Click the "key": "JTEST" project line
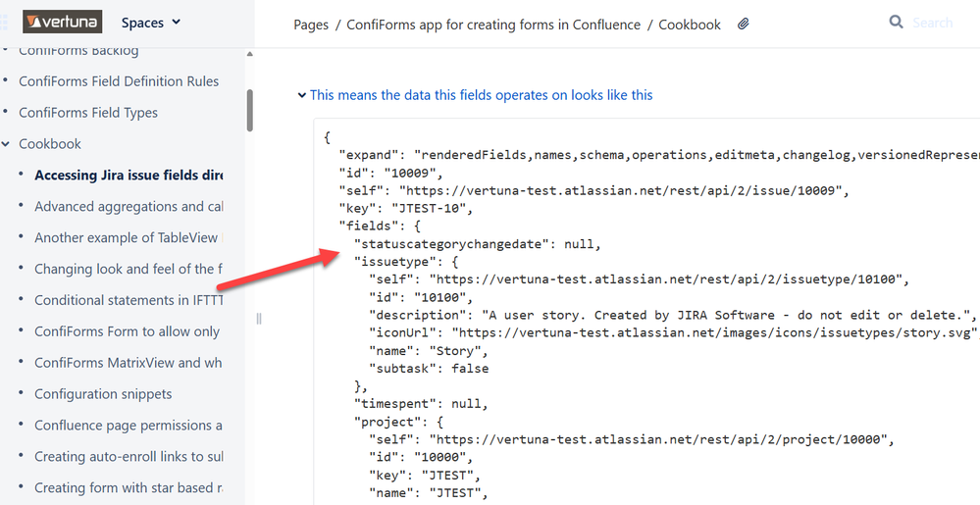 [x=425, y=475]
